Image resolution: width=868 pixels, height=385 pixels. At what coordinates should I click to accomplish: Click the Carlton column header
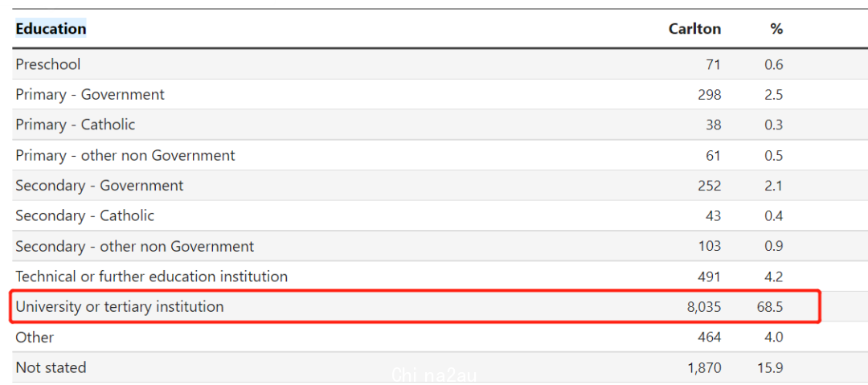[x=694, y=29]
